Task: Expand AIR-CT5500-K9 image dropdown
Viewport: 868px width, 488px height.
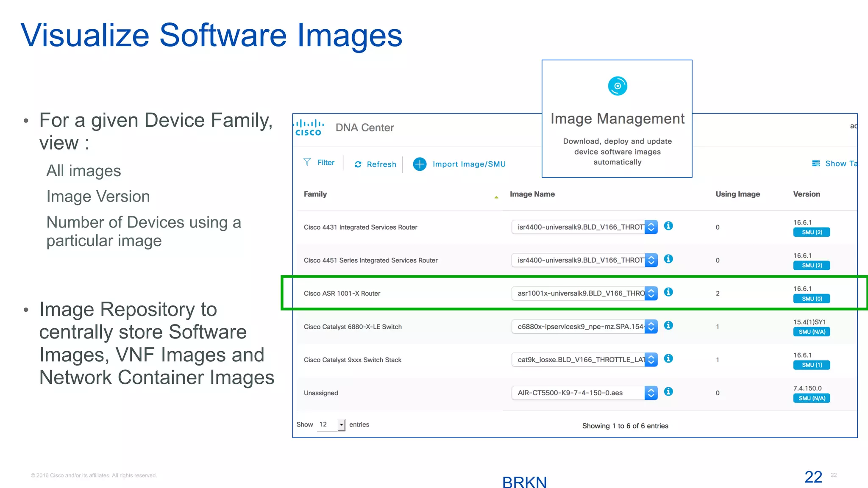Action: [x=651, y=393]
